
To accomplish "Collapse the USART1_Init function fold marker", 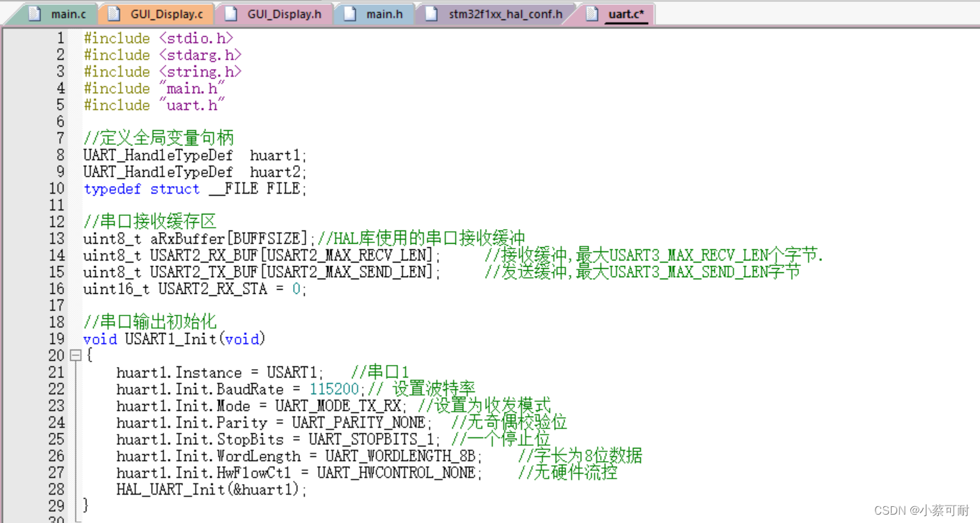I will click(76, 356).
